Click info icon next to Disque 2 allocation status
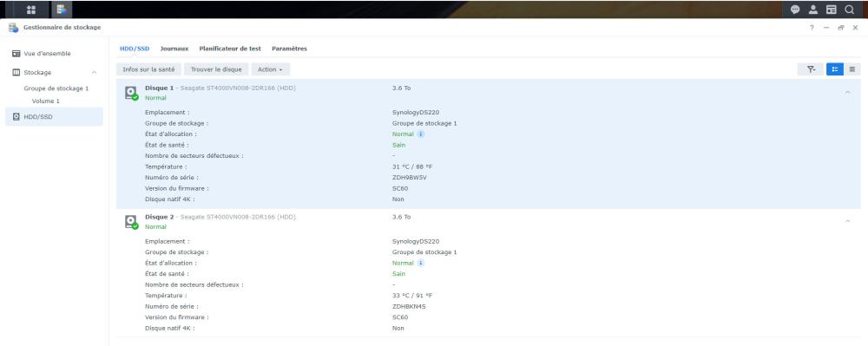 pyautogui.click(x=421, y=263)
